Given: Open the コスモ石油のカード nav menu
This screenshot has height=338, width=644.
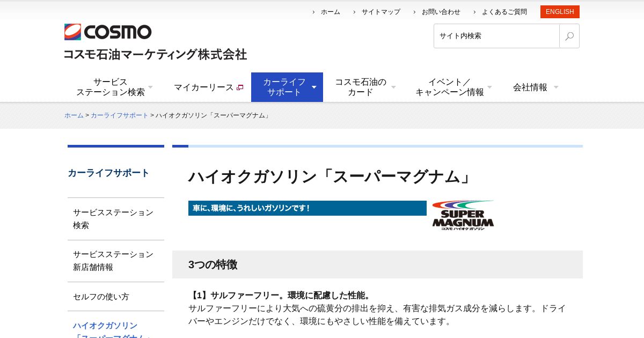Looking at the screenshot, I should (361, 87).
